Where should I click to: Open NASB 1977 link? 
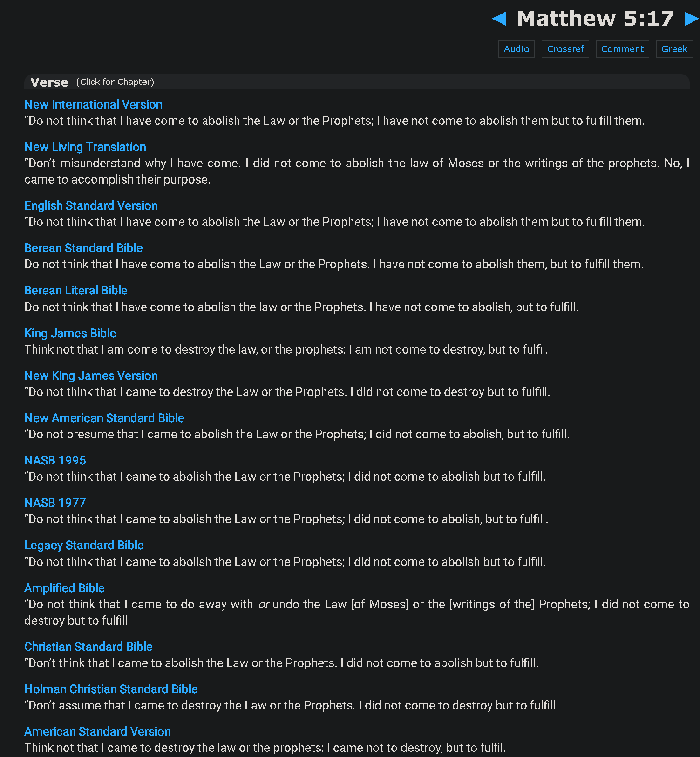[55, 503]
